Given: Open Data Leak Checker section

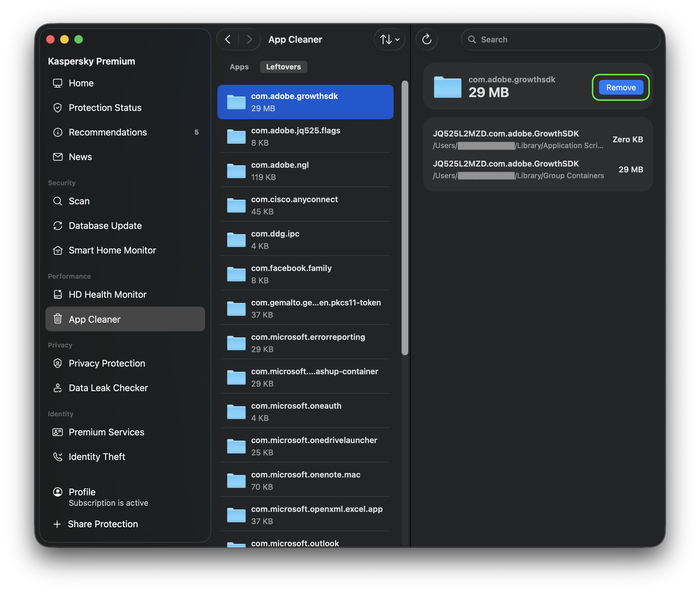Looking at the screenshot, I should click(x=125, y=388).
